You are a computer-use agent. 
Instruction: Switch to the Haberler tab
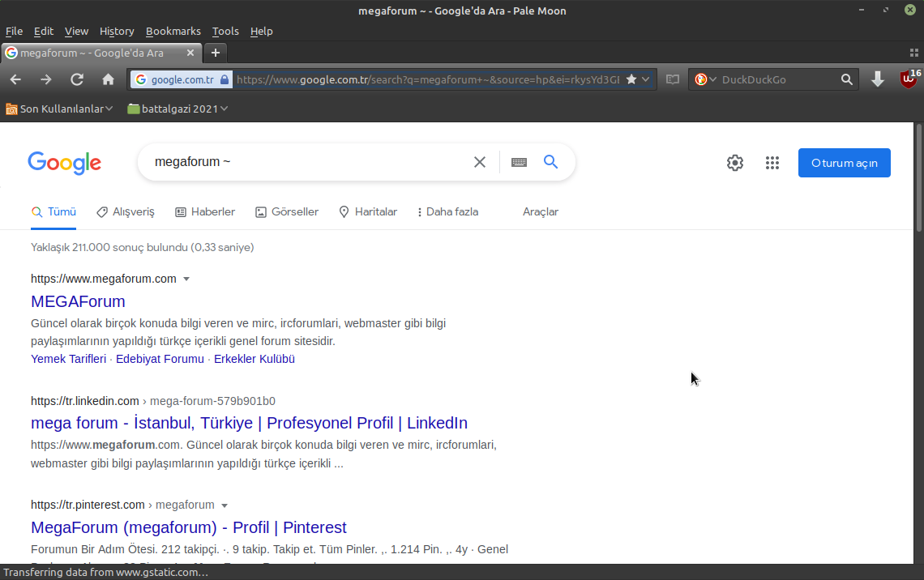[x=205, y=212]
